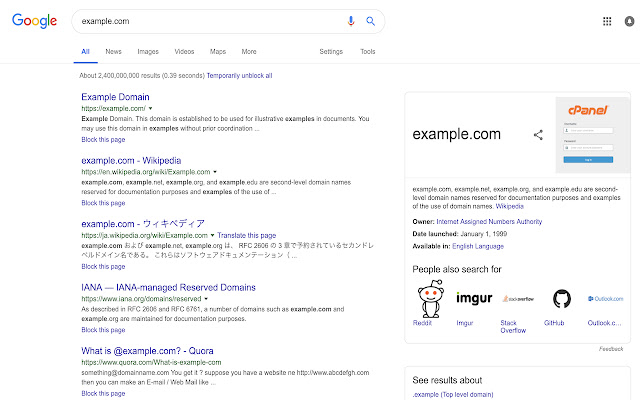Block the Example Domain result page

tap(103, 140)
